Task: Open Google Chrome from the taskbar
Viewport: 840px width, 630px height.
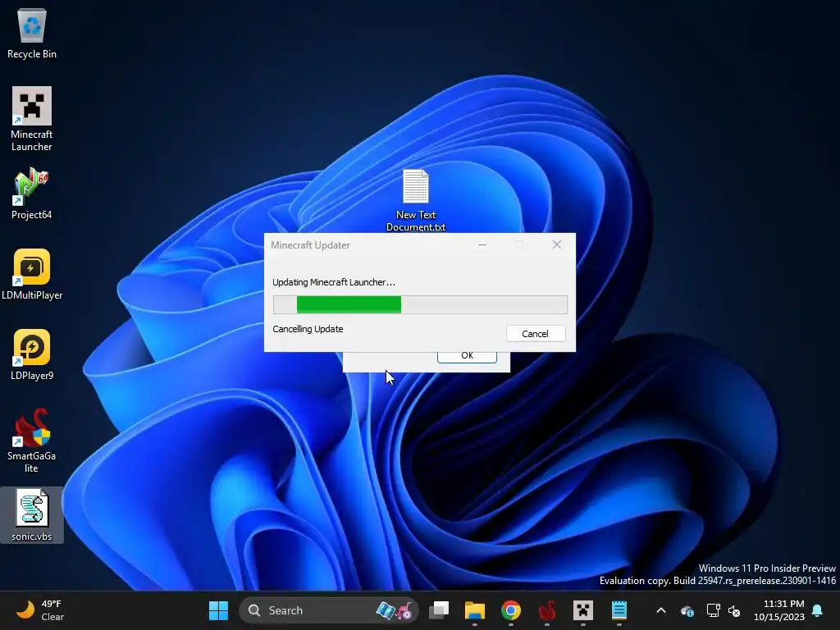Action: 510,610
